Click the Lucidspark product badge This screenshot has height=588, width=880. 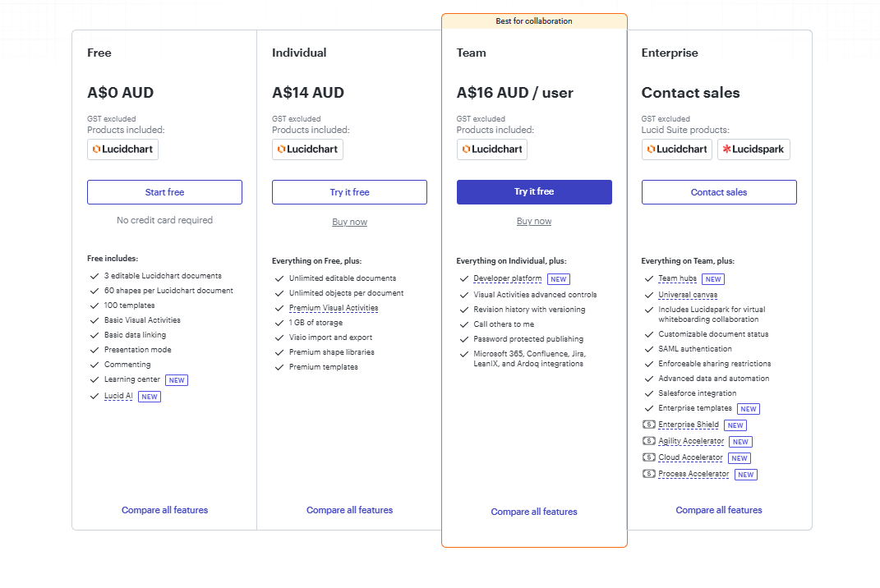click(x=753, y=149)
